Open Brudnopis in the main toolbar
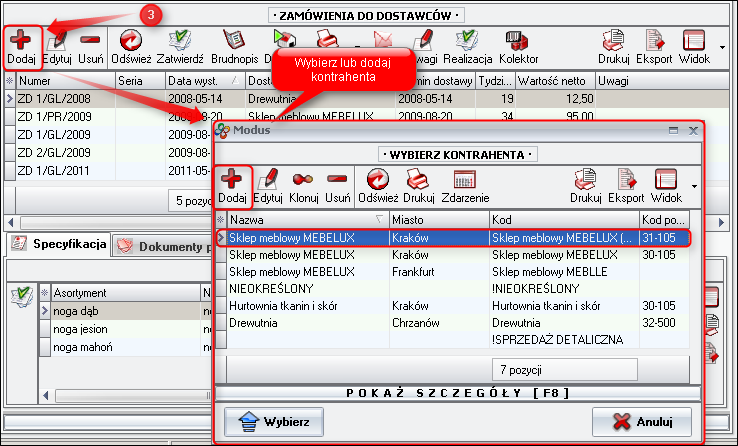The width and height of the screenshot is (738, 446). tap(233, 46)
